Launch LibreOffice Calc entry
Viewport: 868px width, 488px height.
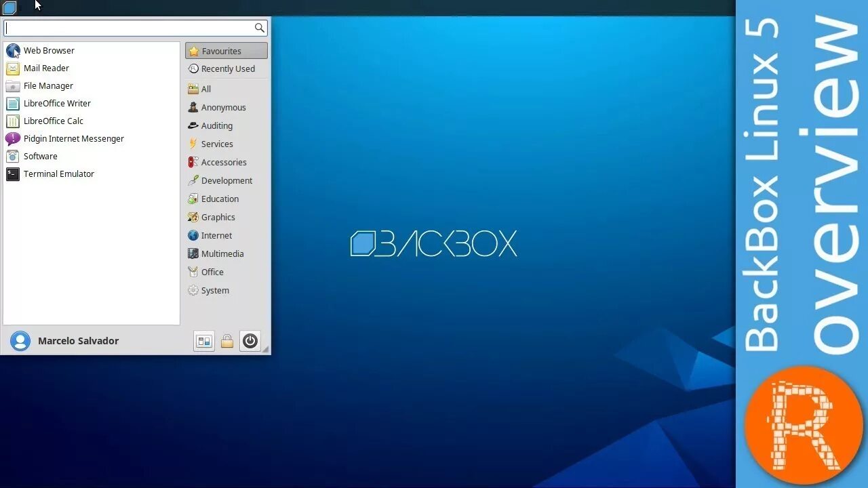point(92,121)
